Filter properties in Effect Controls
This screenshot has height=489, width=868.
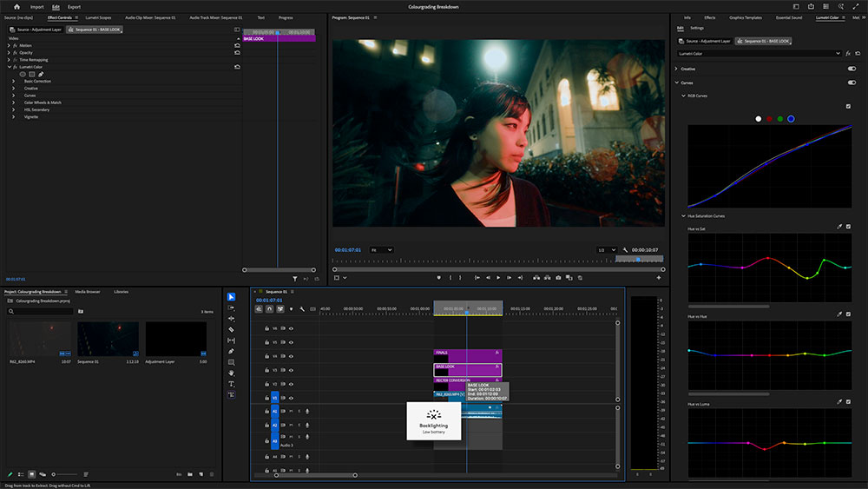(294, 279)
